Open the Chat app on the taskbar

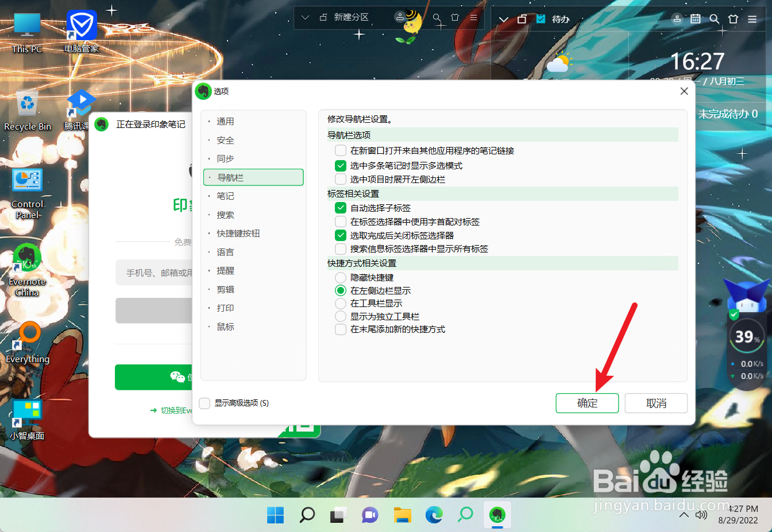pyautogui.click(x=370, y=515)
